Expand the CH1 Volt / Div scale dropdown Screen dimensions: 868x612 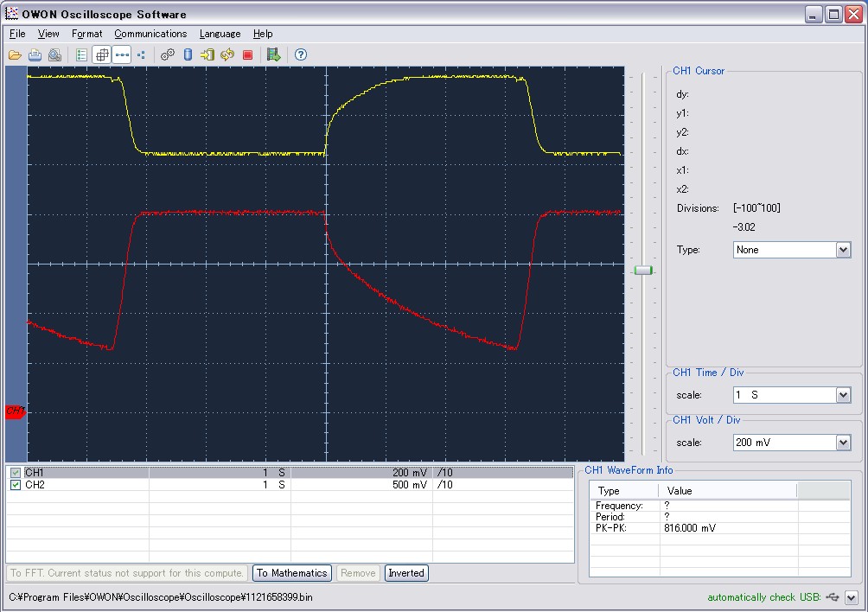(843, 443)
